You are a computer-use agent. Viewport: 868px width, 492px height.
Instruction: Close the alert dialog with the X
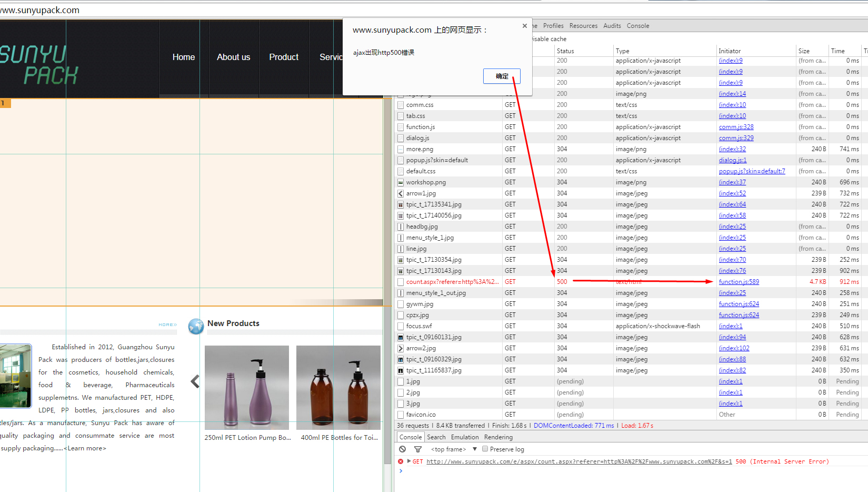click(x=524, y=26)
